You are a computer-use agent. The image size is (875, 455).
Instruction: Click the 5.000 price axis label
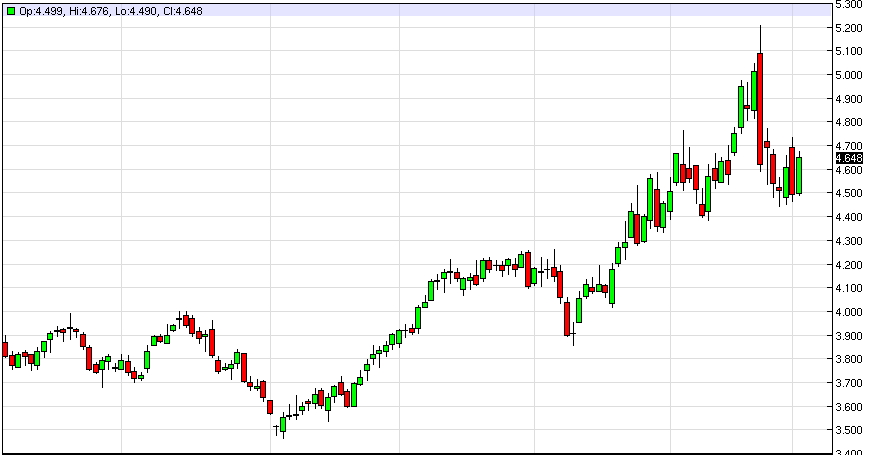[849, 75]
